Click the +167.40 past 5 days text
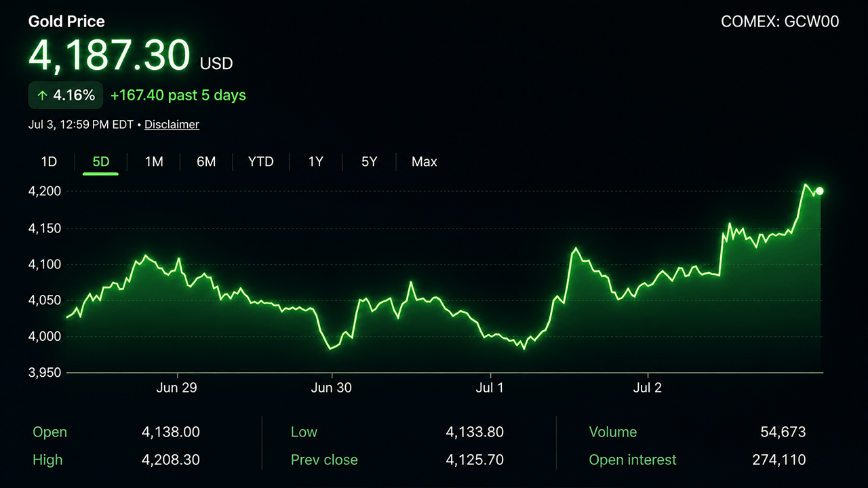The width and height of the screenshot is (868, 488). (178, 96)
